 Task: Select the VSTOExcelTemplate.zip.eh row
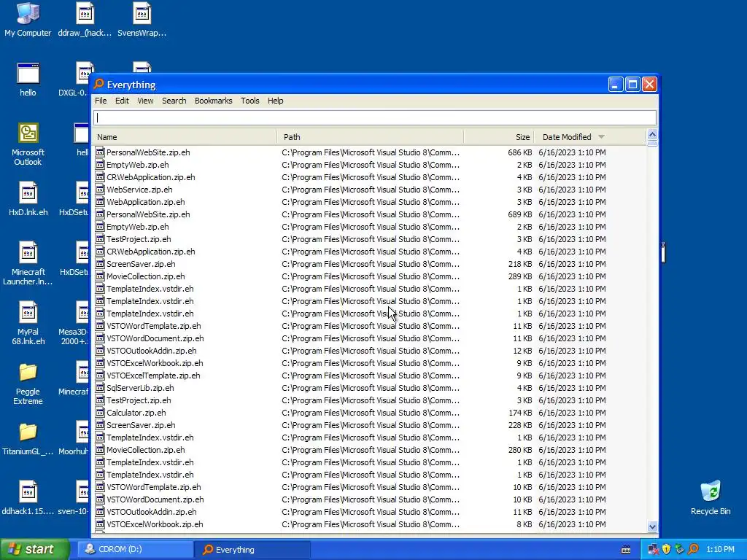[x=370, y=376]
